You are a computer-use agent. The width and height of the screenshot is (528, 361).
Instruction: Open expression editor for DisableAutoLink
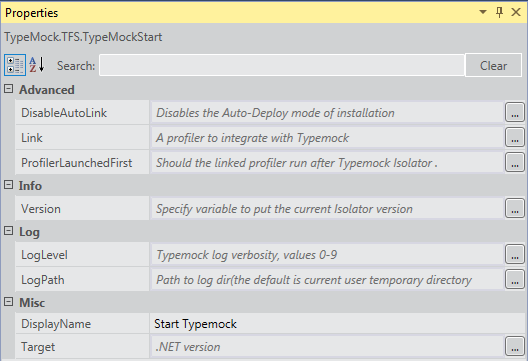515,112
